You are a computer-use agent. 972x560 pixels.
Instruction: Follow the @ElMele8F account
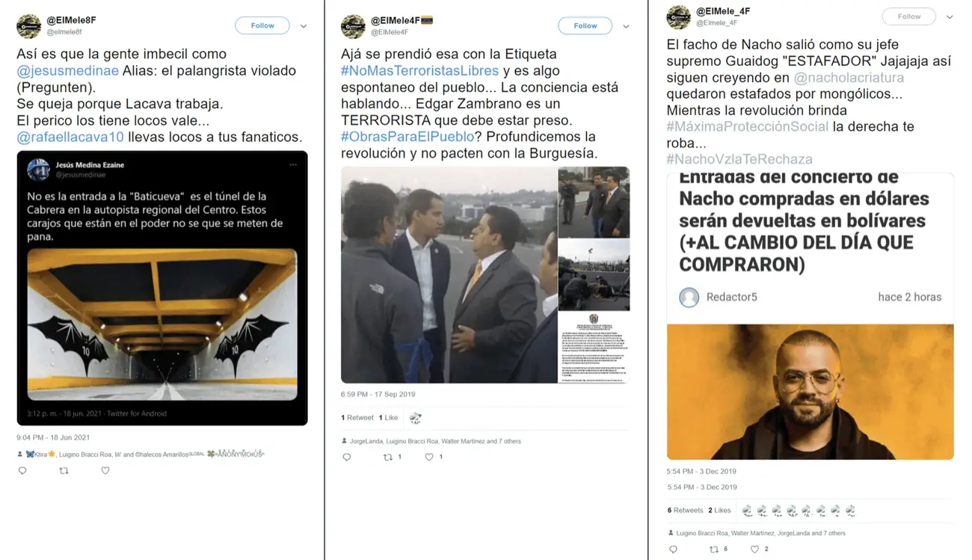pos(262,25)
